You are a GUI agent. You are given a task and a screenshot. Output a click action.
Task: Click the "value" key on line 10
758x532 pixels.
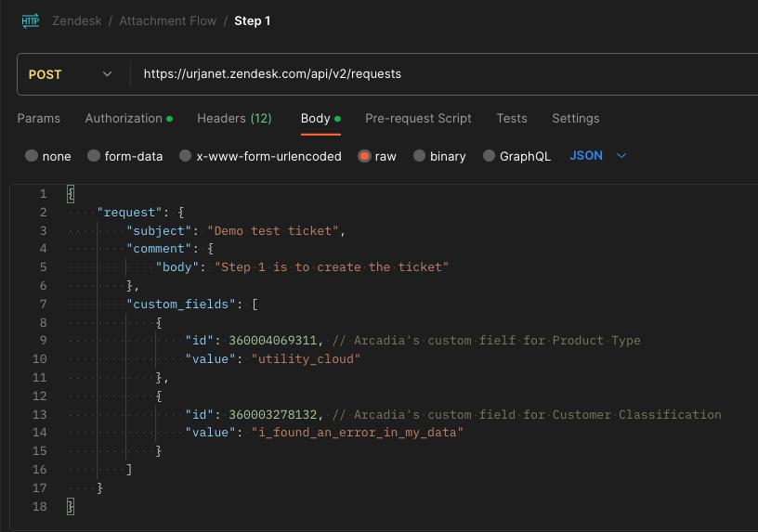(x=210, y=359)
